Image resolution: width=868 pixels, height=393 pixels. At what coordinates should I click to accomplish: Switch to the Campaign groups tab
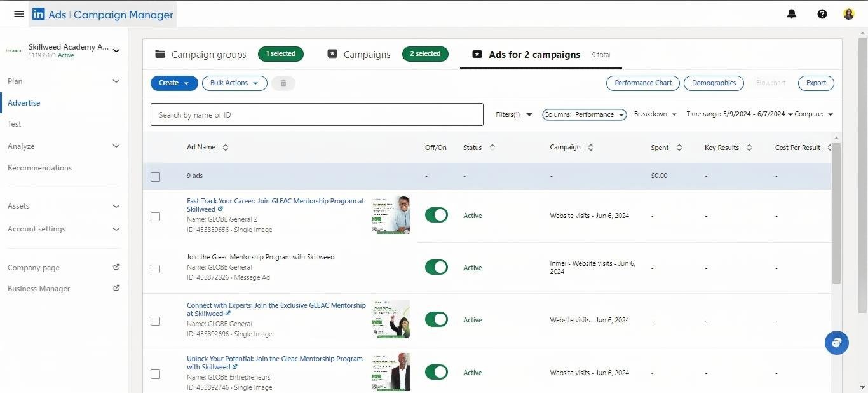201,55
